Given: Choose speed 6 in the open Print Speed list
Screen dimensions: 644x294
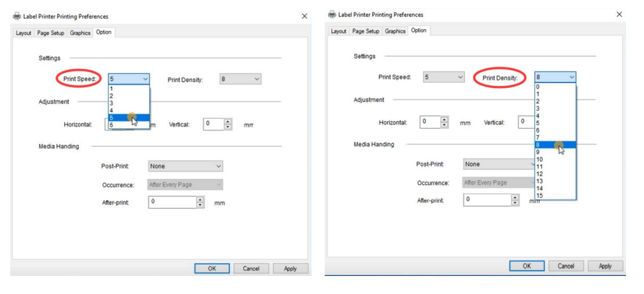Looking at the screenshot, I should click(x=129, y=125).
